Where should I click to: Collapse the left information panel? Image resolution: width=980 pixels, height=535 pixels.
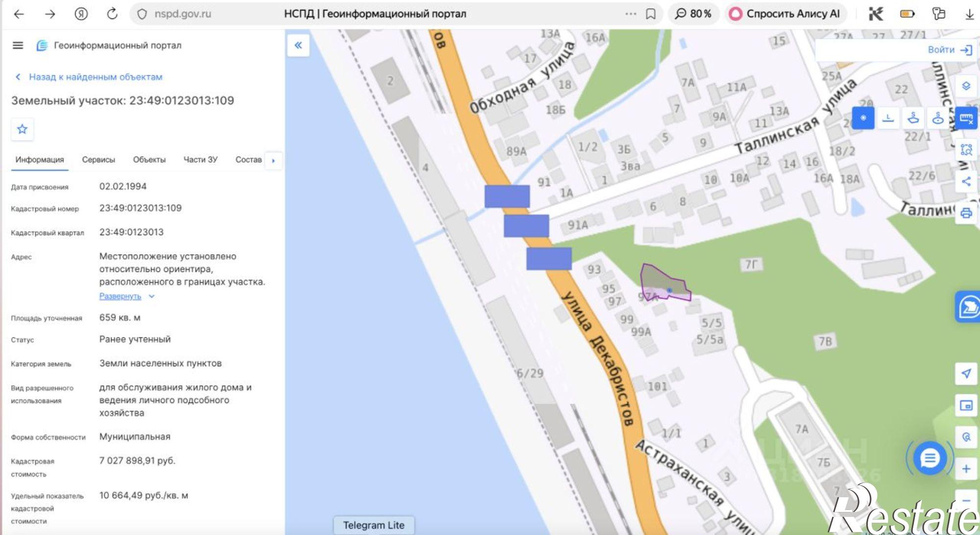click(x=298, y=46)
